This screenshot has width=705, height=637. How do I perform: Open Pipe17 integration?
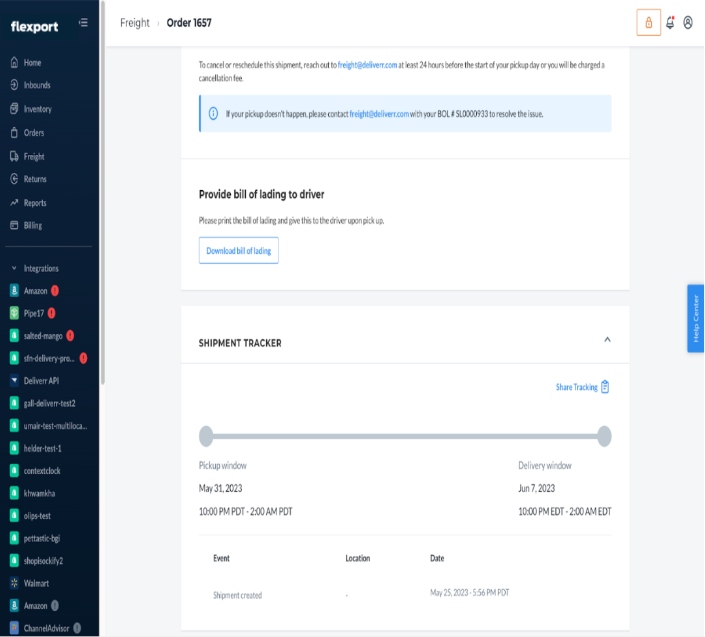tap(34, 313)
